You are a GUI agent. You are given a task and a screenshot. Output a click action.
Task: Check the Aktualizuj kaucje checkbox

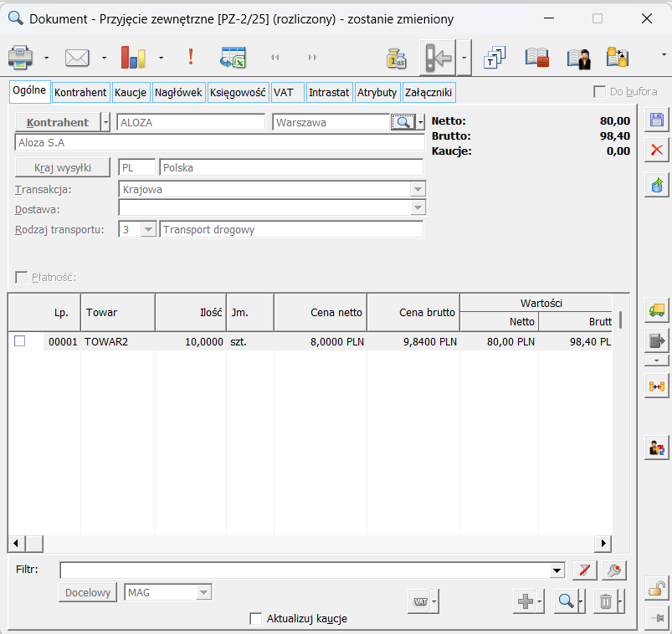[256, 619]
